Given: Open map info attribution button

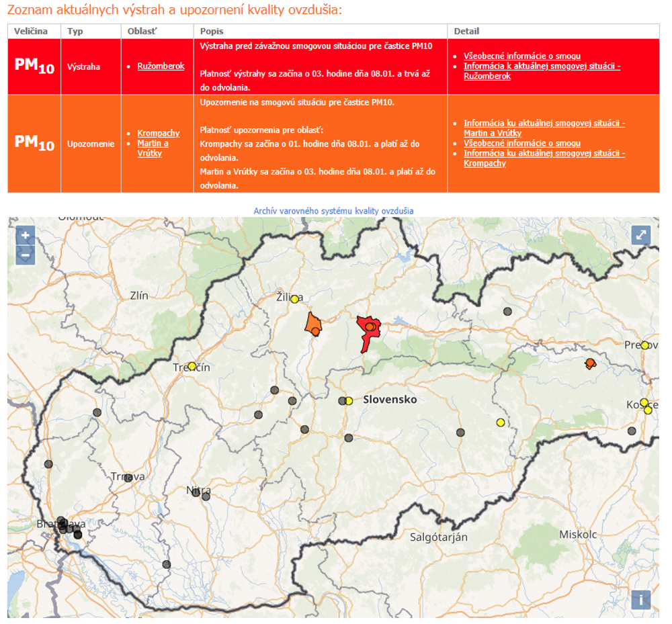Looking at the screenshot, I should point(641,599).
